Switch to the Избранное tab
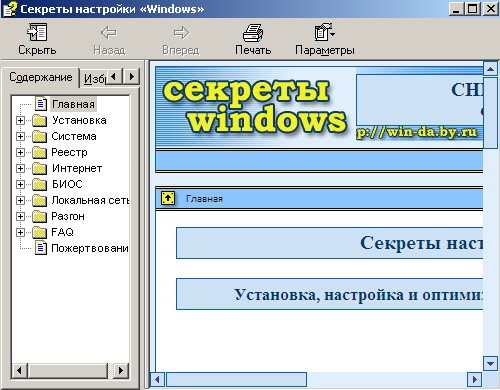500x390 pixels. pyautogui.click(x=94, y=79)
